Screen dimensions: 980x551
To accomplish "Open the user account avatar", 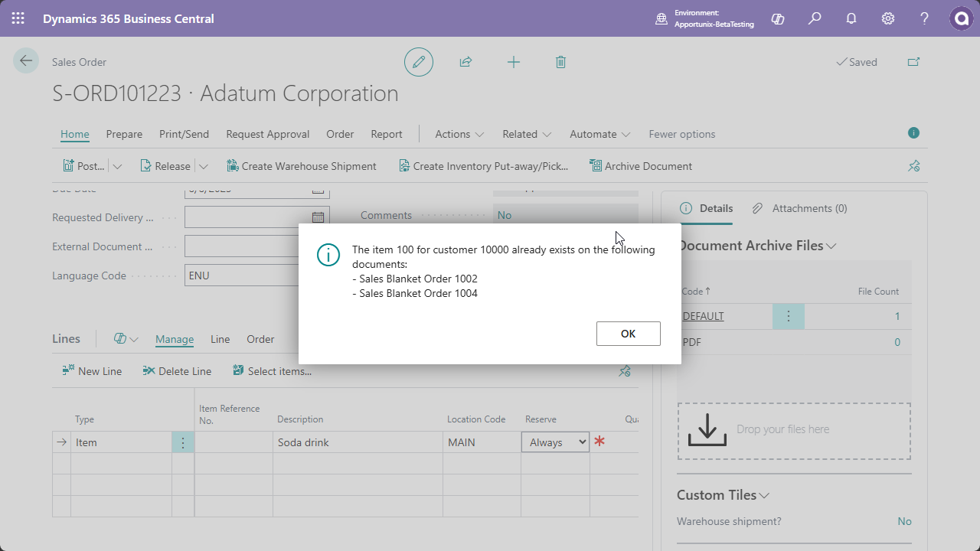I will point(962,18).
